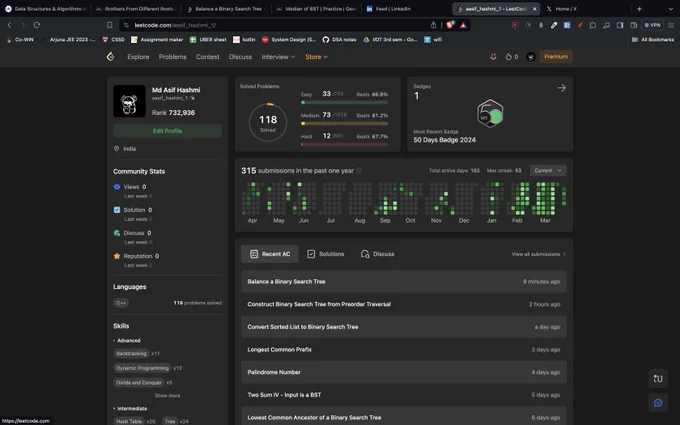Viewport: 680px width, 425px height.
Task: Click the bookmark page icon
Action: click(110, 25)
